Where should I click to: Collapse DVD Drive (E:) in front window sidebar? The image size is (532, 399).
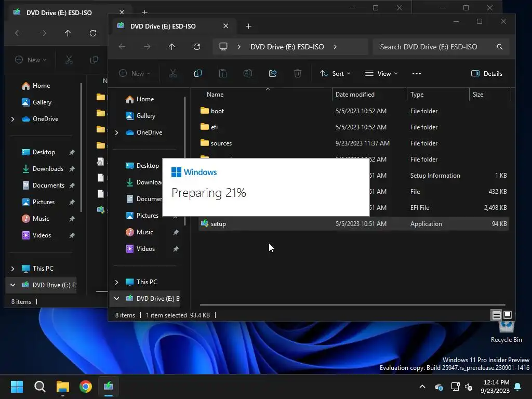(117, 299)
